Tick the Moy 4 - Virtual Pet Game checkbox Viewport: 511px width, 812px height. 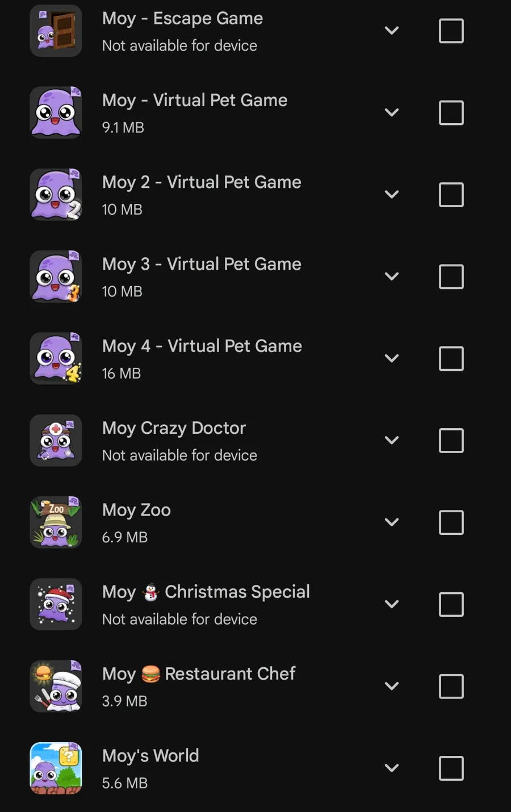[x=451, y=359]
